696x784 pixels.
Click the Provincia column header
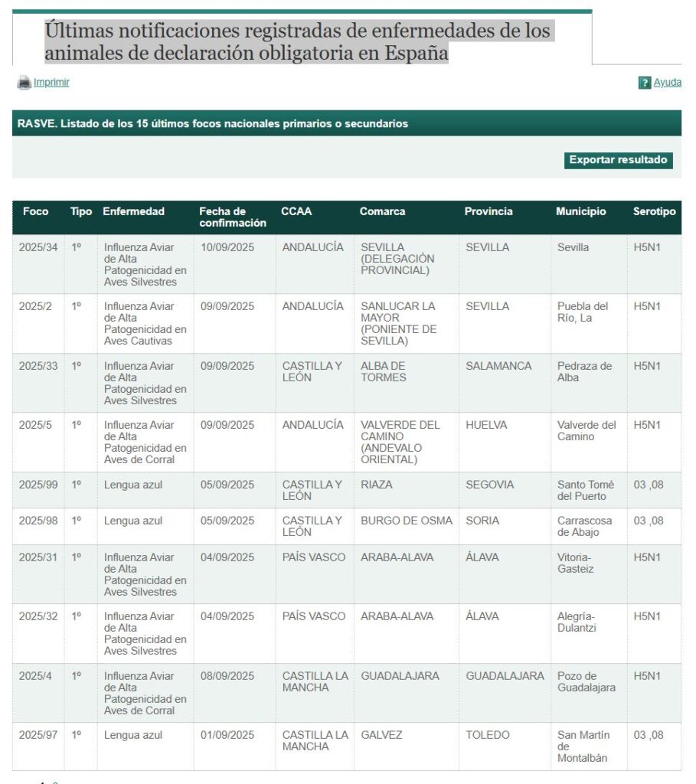point(488,212)
